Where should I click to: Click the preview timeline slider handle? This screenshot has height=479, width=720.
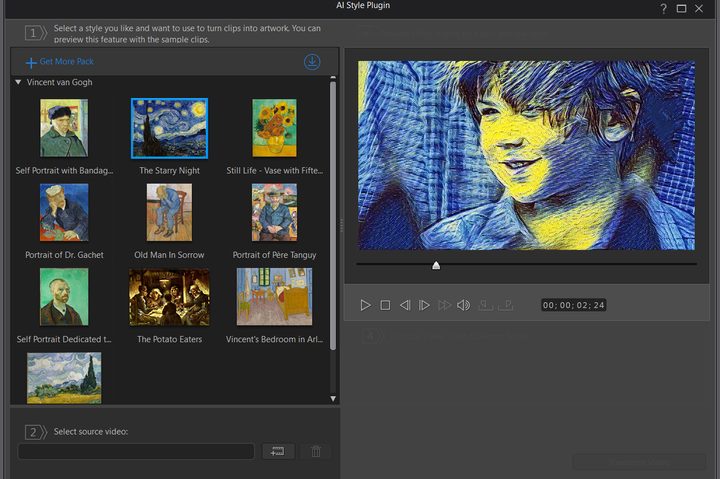point(436,265)
